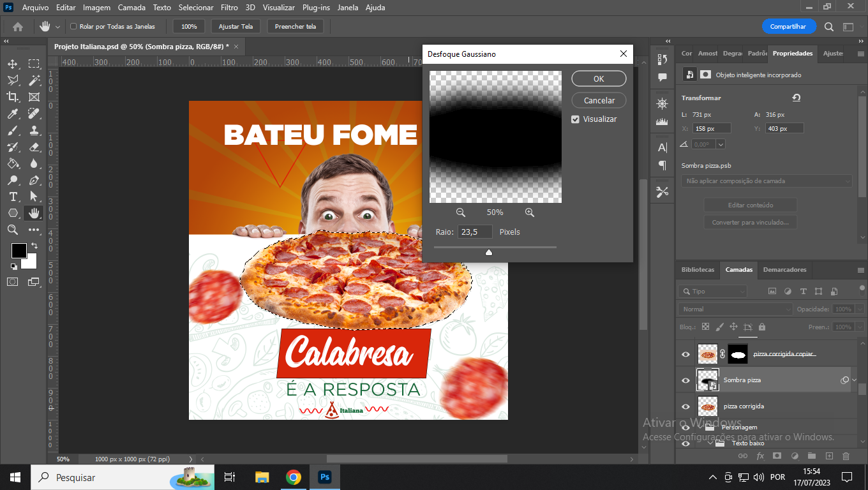Toggle lock position icon

(733, 327)
